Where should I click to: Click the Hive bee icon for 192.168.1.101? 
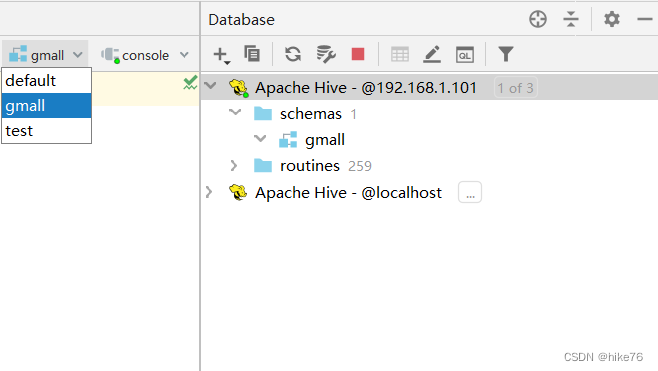[x=239, y=88]
